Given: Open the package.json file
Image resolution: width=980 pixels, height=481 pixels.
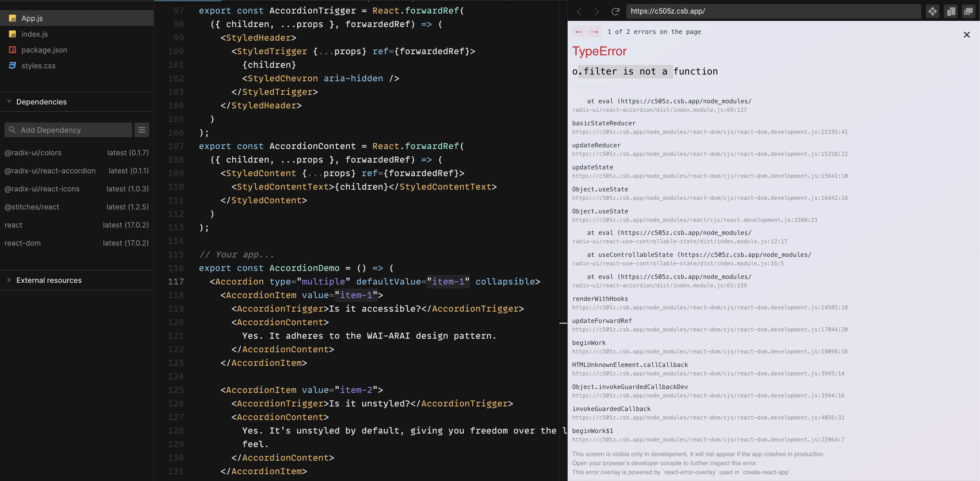Looking at the screenshot, I should (x=45, y=50).
